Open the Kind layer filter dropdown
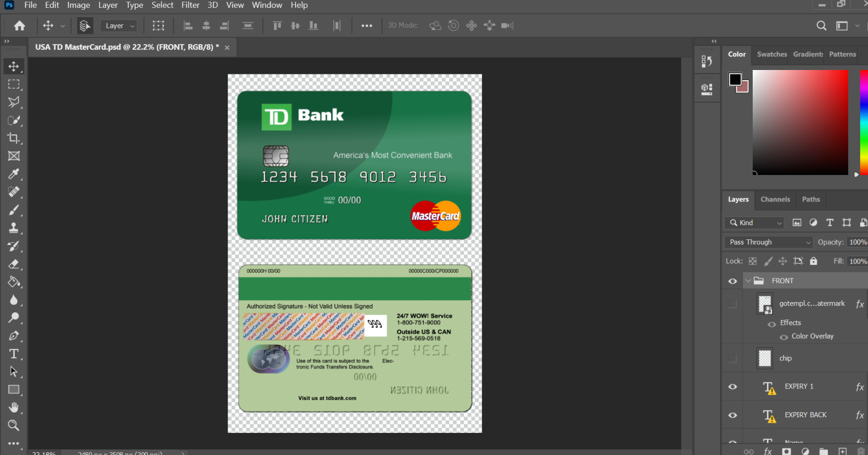The image size is (868, 455). click(x=754, y=223)
